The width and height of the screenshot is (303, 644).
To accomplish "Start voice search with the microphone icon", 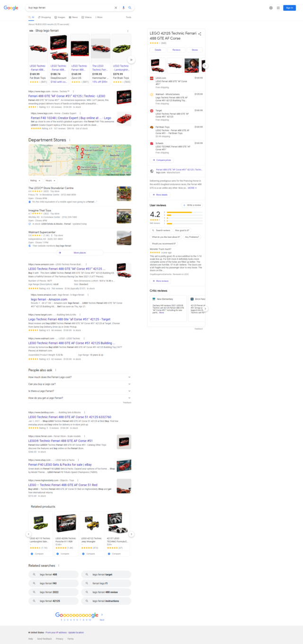I will (124, 8).
